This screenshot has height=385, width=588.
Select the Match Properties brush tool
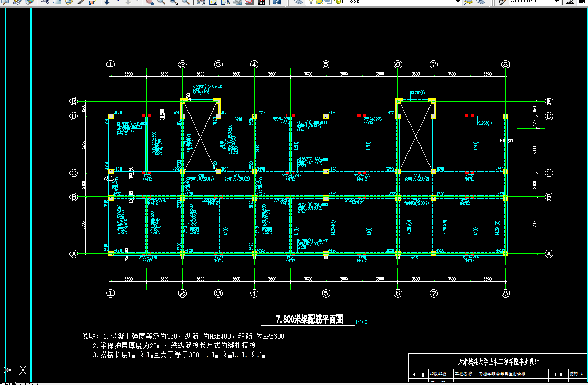point(81,2)
